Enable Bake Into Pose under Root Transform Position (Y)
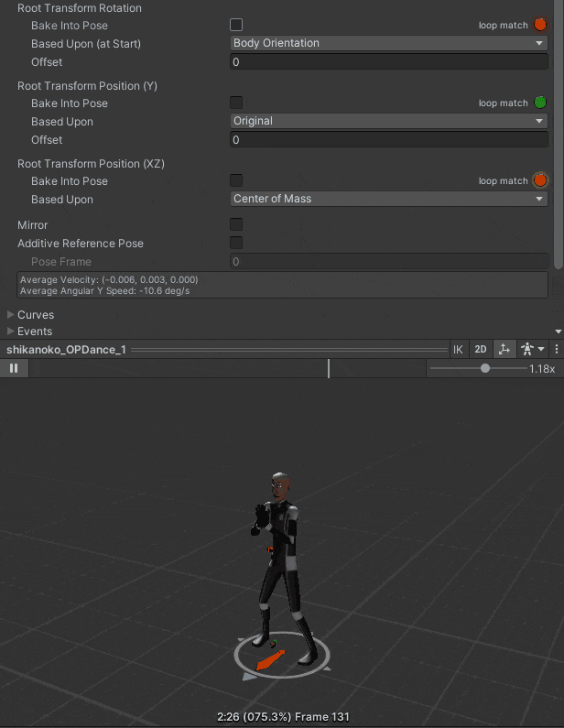The width and height of the screenshot is (564, 728). tap(236, 103)
